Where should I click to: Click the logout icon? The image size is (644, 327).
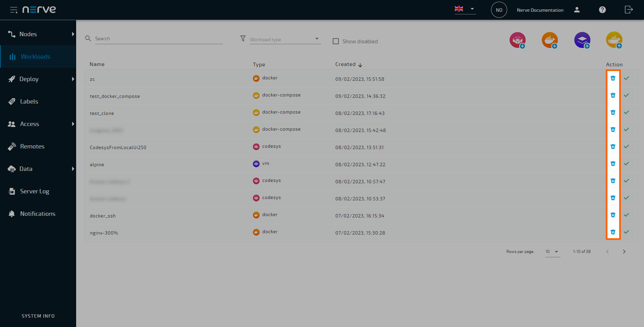629,10
